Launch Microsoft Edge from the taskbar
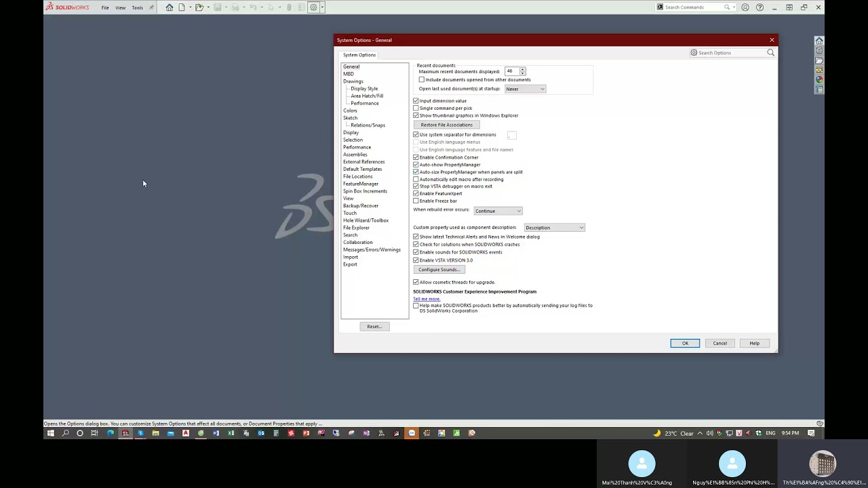868x488 pixels. (x=111, y=433)
